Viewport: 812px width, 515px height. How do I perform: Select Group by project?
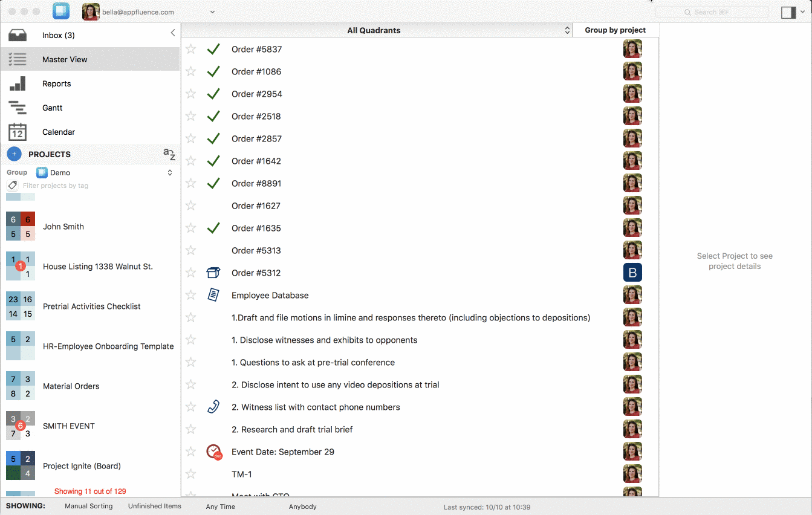point(615,30)
